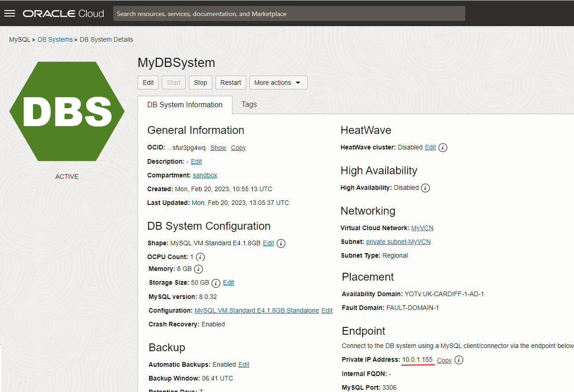Go to DB Systems breadcrumb

click(55, 39)
